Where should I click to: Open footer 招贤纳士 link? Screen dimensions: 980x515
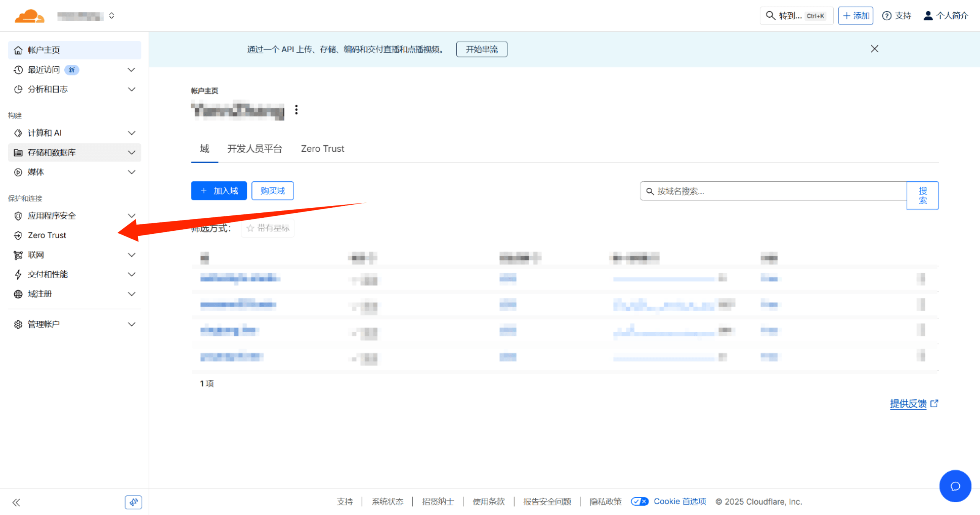coord(438,502)
